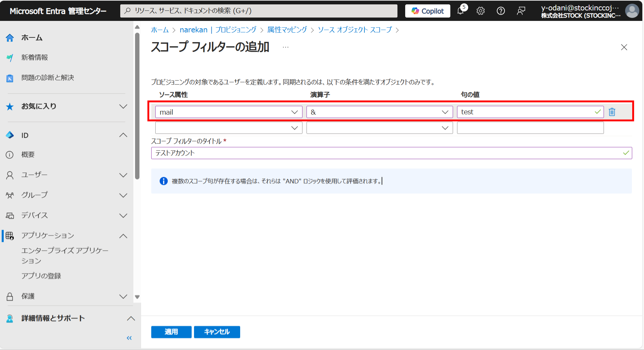This screenshot has height=350, width=644.
Task: Collapse the sidebar with double-chevron icon
Action: point(129,338)
